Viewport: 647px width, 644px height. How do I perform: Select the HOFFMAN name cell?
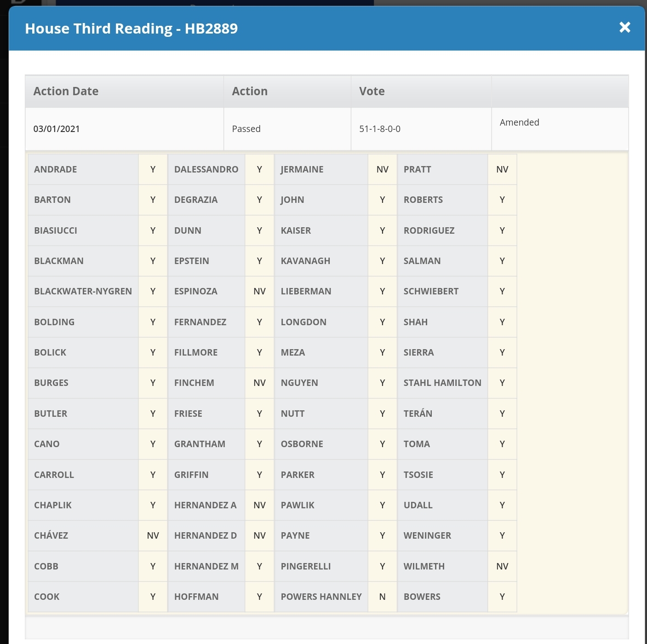coord(206,597)
